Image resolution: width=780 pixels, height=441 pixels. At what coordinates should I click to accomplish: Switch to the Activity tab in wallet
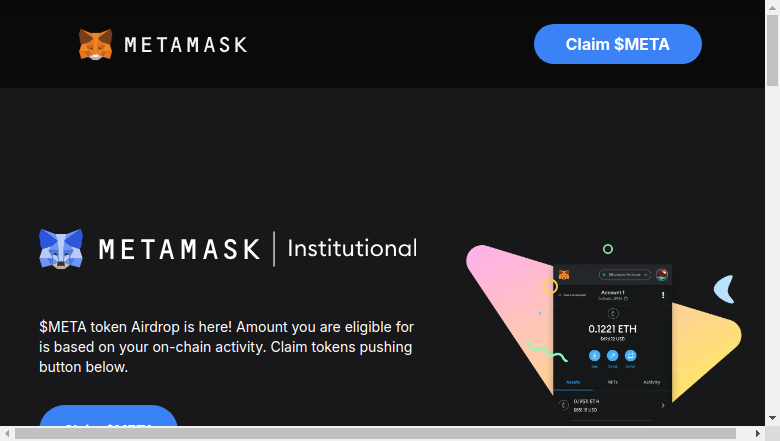point(652,382)
